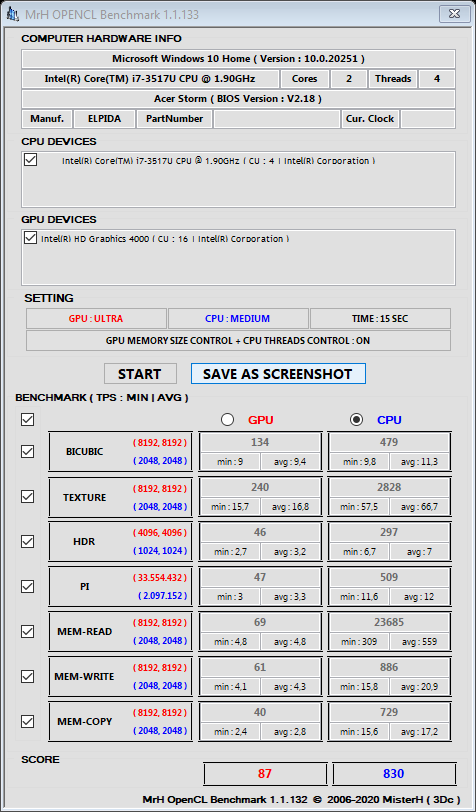Image resolution: width=476 pixels, height=812 pixels.
Task: Click the TEXTURE GPU score 240
Action: point(260,487)
